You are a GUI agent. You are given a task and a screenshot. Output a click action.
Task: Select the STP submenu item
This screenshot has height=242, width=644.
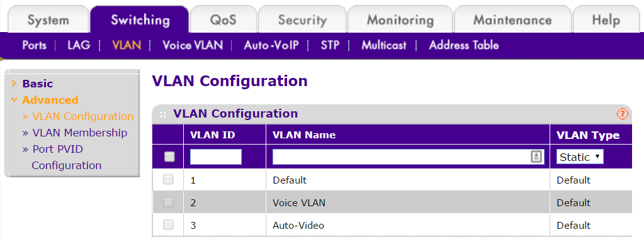click(330, 45)
